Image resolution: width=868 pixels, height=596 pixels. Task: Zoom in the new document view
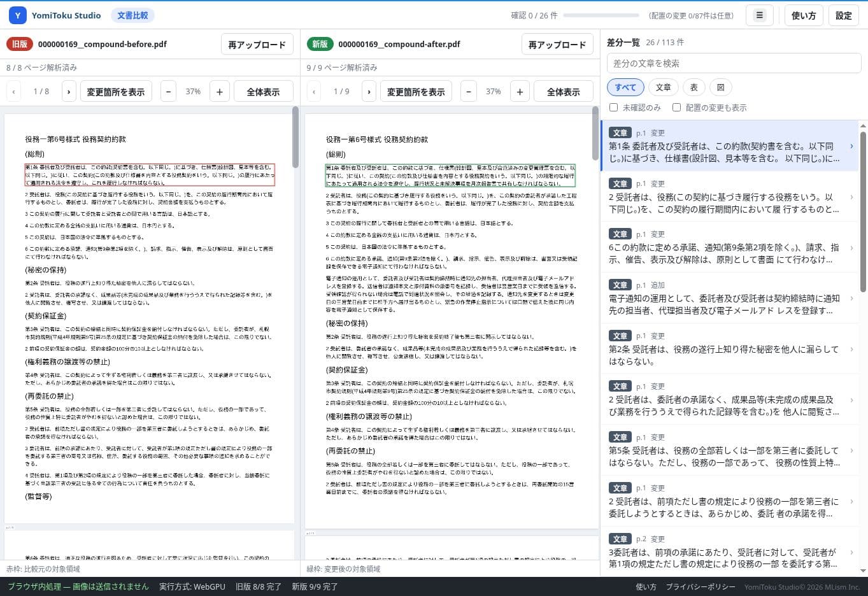coord(520,92)
